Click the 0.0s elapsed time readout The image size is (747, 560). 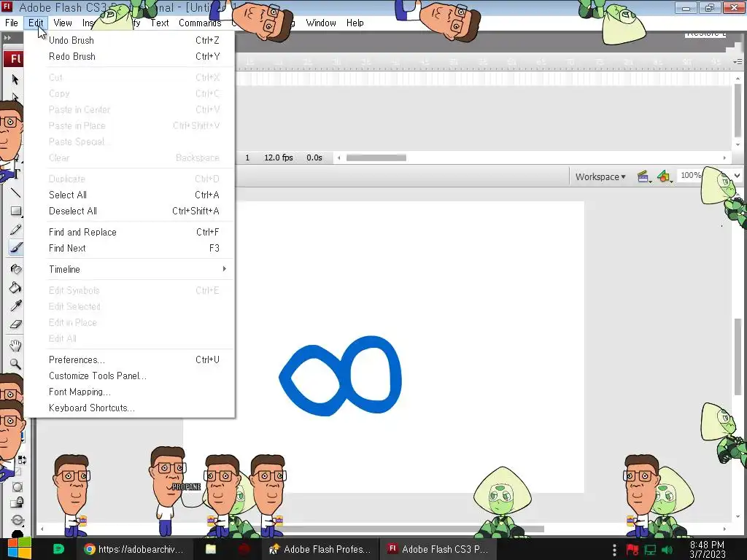[314, 157]
